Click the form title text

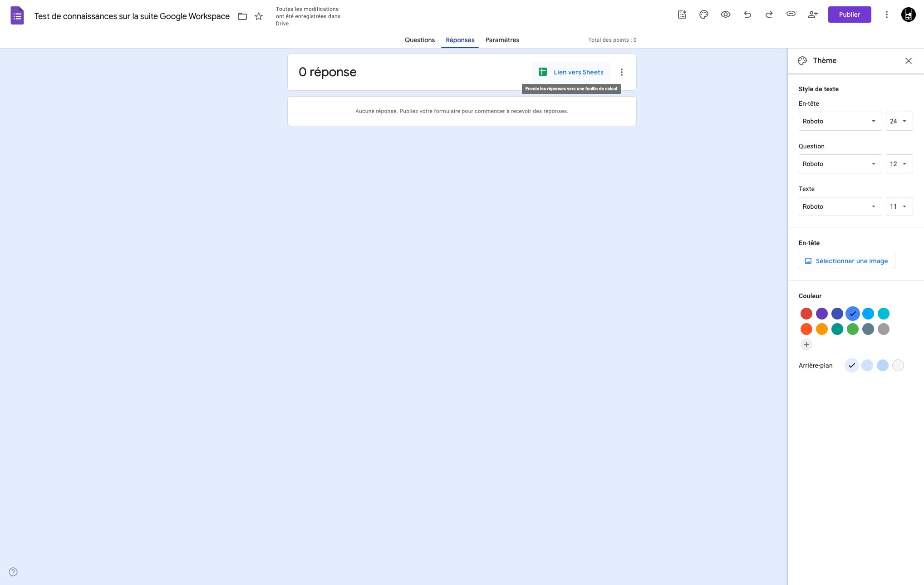click(132, 16)
